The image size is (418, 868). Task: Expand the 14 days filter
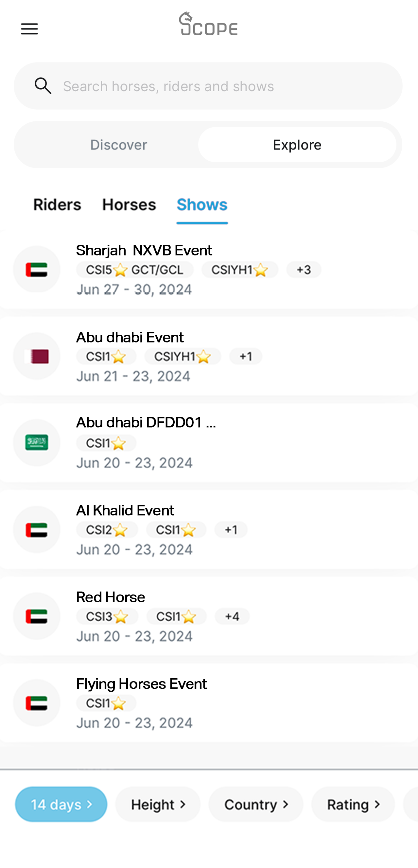pos(61,804)
